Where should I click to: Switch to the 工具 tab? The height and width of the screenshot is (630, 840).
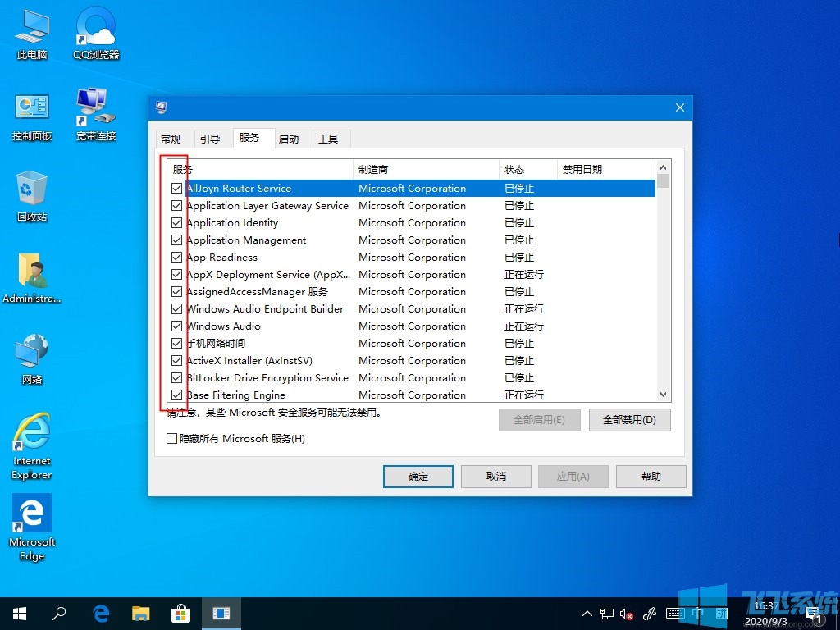[x=331, y=139]
